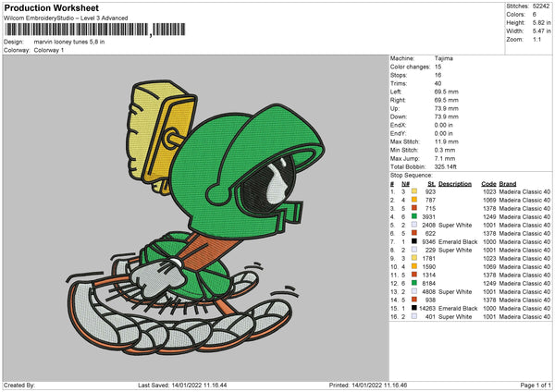Click the 'Code' column header
The height and width of the screenshot is (392, 555).
(488, 184)
